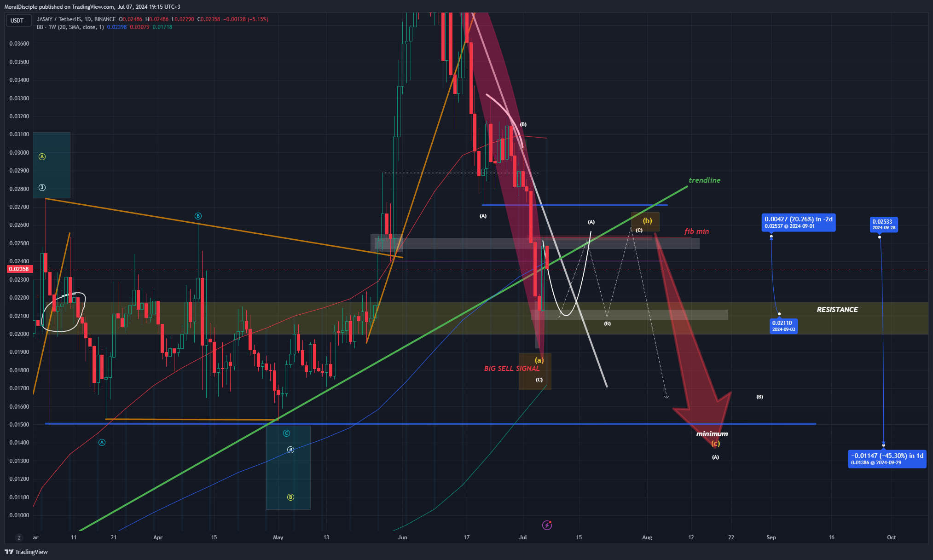Select the red 'fib min' annotation
933x560 pixels.
click(x=697, y=231)
